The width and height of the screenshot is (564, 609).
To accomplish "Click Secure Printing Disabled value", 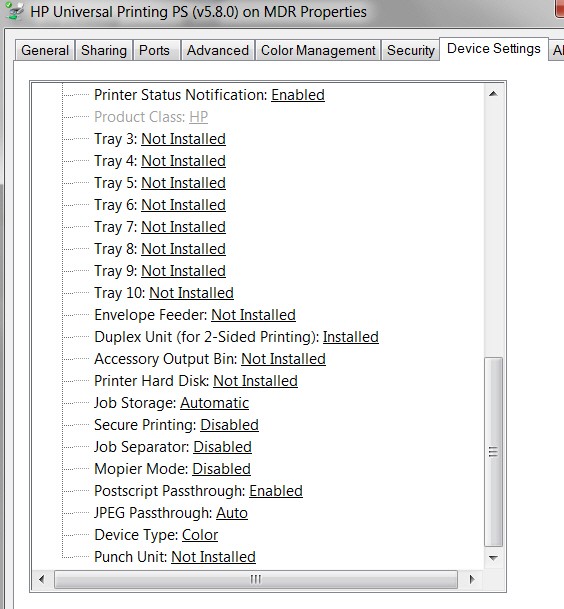I will point(230,425).
